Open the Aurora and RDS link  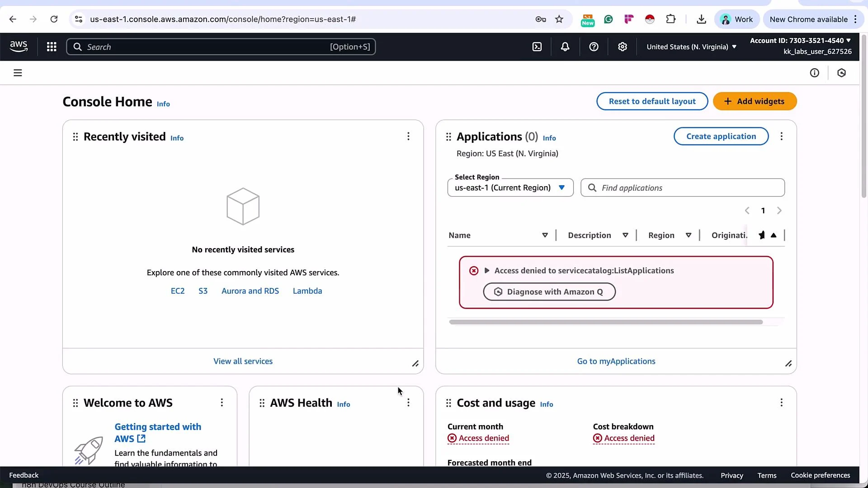(x=250, y=291)
